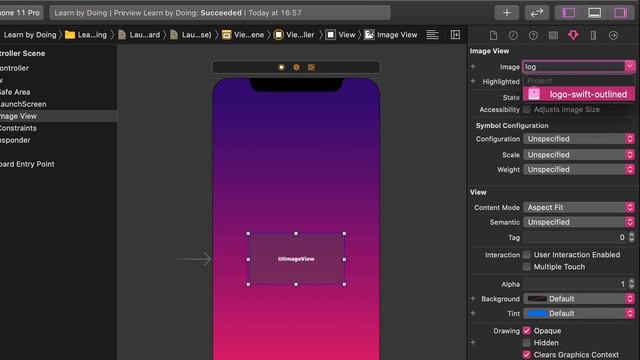The width and height of the screenshot is (640, 360).
Task: Select LaunchScreen in document outline
Action: [x=23, y=104]
